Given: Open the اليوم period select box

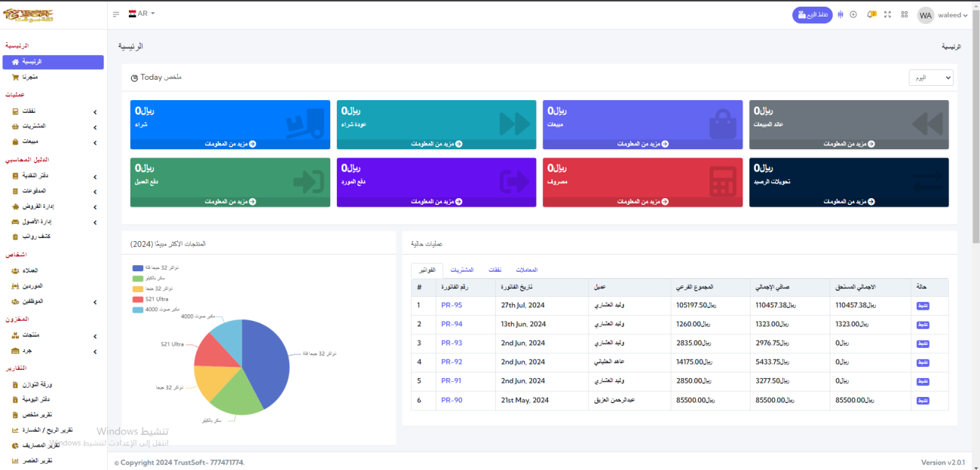Looking at the screenshot, I should (930, 78).
